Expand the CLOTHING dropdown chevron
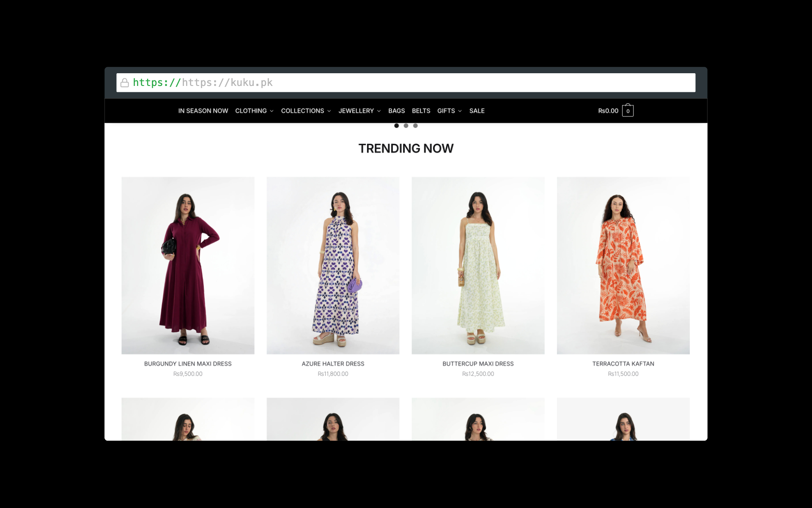The width and height of the screenshot is (812, 508). (272, 111)
